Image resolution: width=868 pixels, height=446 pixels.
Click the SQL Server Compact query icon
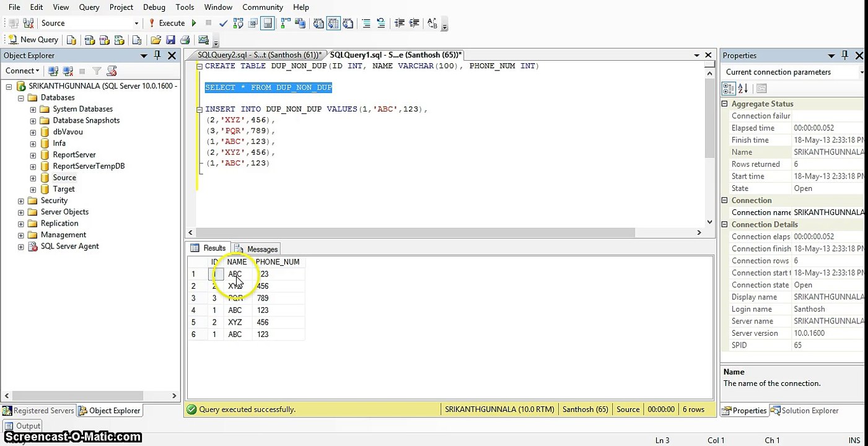pyautogui.click(x=136, y=40)
